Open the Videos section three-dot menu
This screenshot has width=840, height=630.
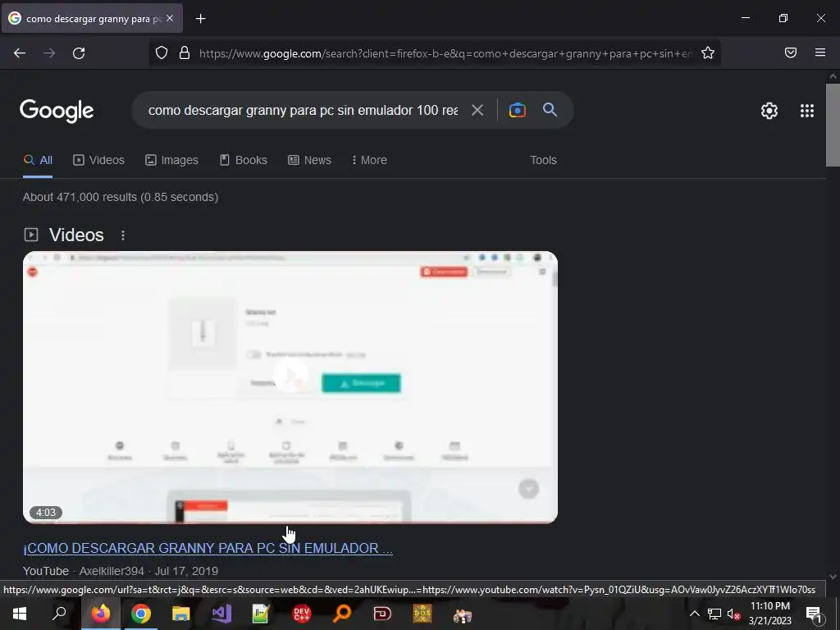[123, 235]
